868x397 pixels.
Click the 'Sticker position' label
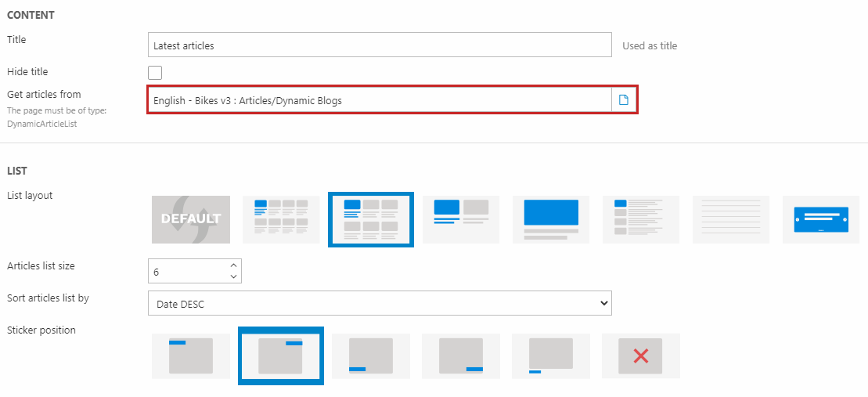41,330
